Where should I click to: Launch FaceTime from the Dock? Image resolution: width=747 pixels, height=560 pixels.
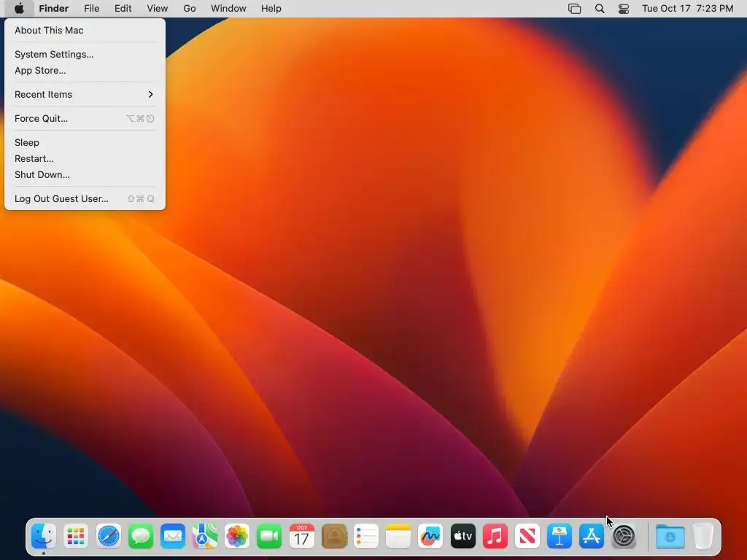(269, 536)
